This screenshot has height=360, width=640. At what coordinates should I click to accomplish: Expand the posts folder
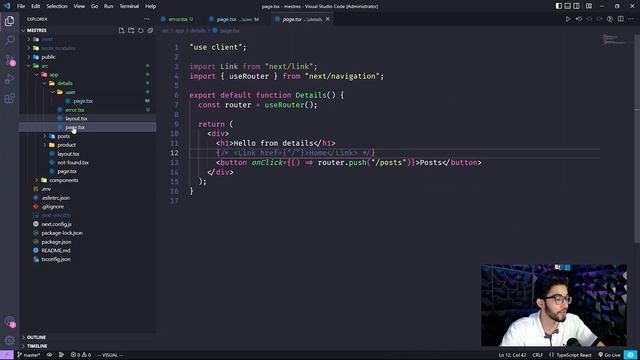coord(87,136)
